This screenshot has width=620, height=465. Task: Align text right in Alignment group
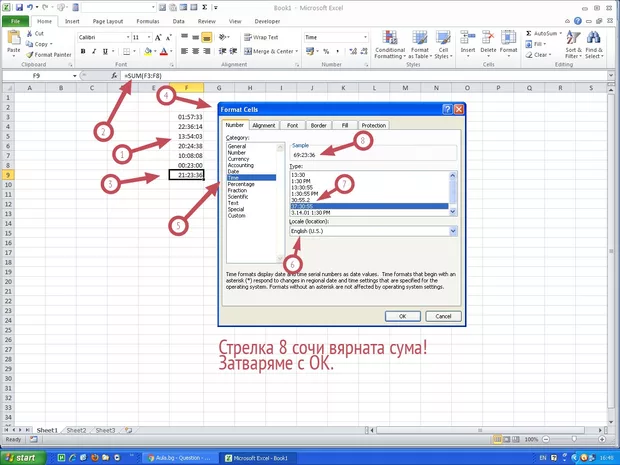(x=206, y=51)
